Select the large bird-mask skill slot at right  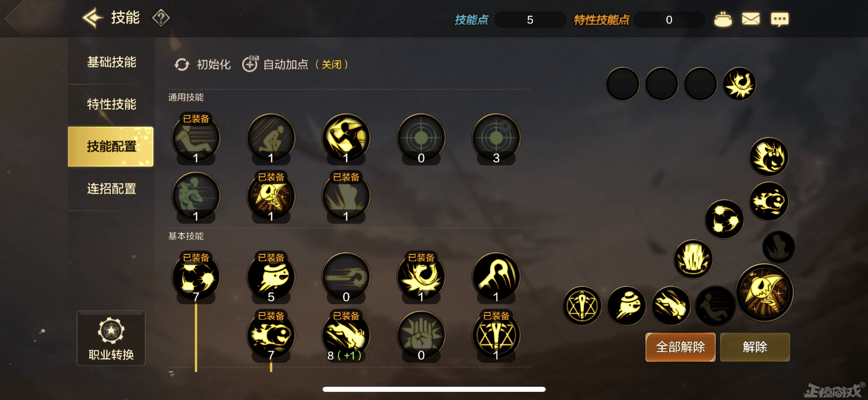click(764, 292)
